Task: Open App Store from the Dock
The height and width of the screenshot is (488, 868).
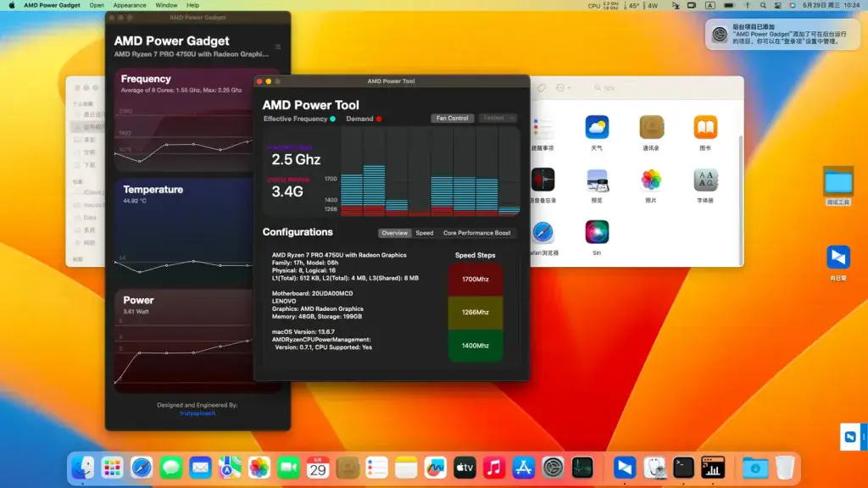Action: [523, 468]
